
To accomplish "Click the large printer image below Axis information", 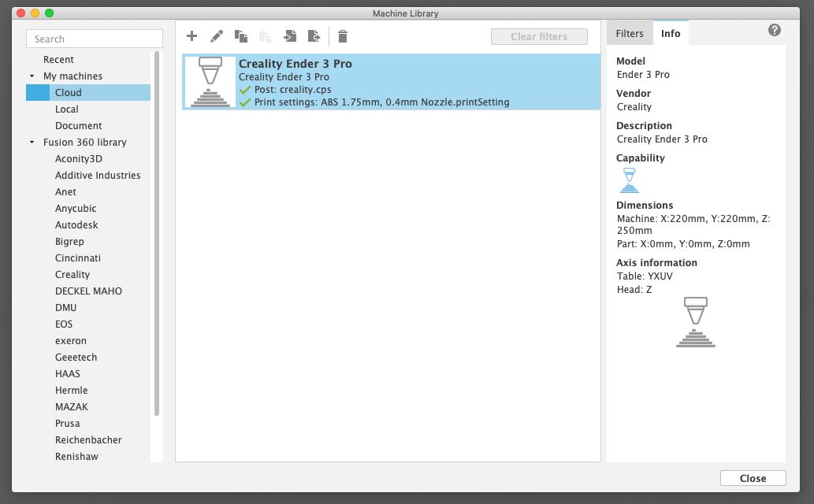I will coord(696,322).
